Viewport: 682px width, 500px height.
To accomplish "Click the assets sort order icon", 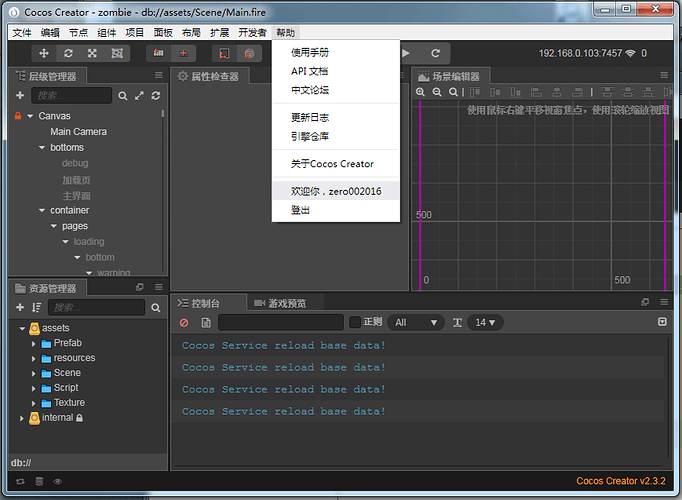I will click(36, 307).
